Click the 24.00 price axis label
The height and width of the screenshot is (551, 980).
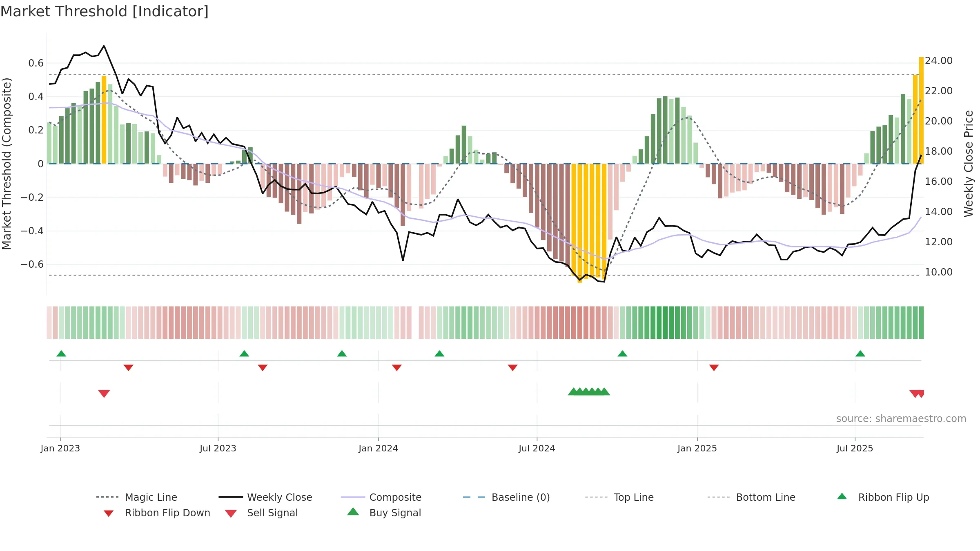939,61
